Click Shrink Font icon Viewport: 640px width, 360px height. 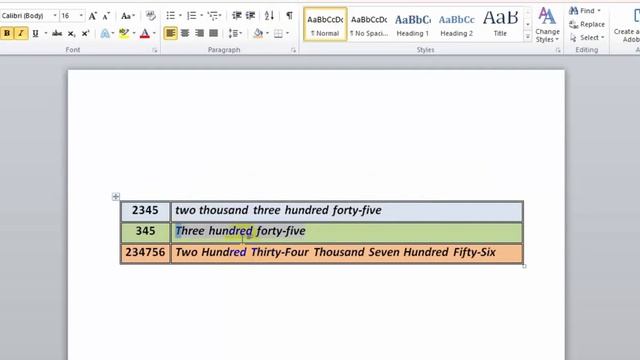pyautogui.click(x=106, y=16)
